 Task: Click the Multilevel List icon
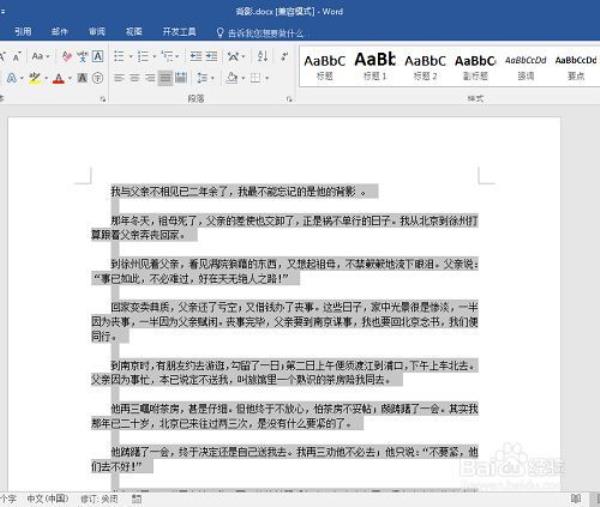point(167,57)
